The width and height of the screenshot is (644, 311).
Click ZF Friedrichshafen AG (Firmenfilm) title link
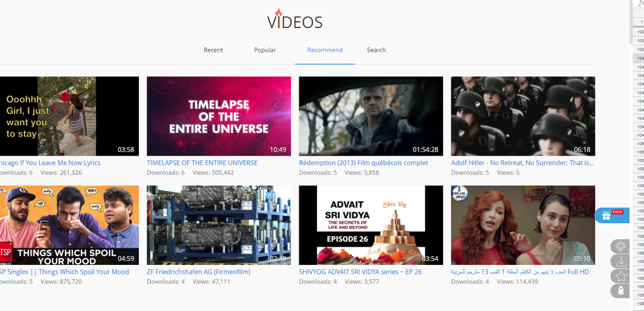(198, 272)
